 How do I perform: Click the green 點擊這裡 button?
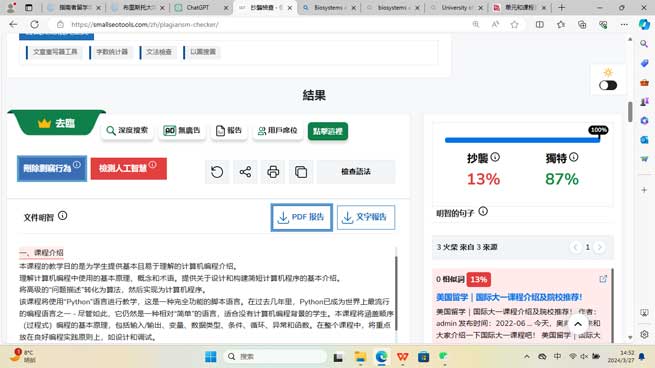(x=328, y=131)
